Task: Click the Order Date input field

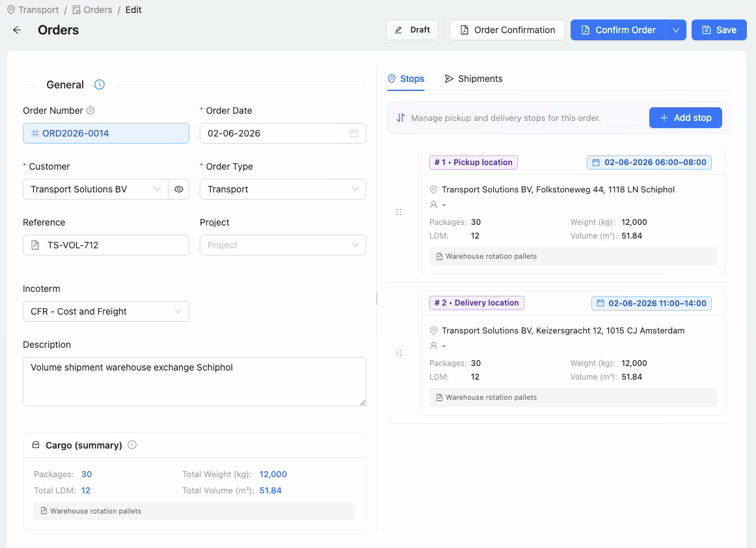Action: pyautogui.click(x=283, y=133)
